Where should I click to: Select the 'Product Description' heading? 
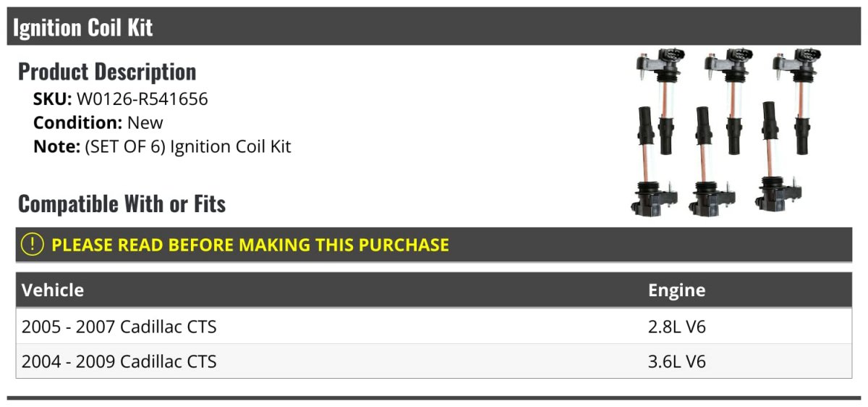click(107, 72)
